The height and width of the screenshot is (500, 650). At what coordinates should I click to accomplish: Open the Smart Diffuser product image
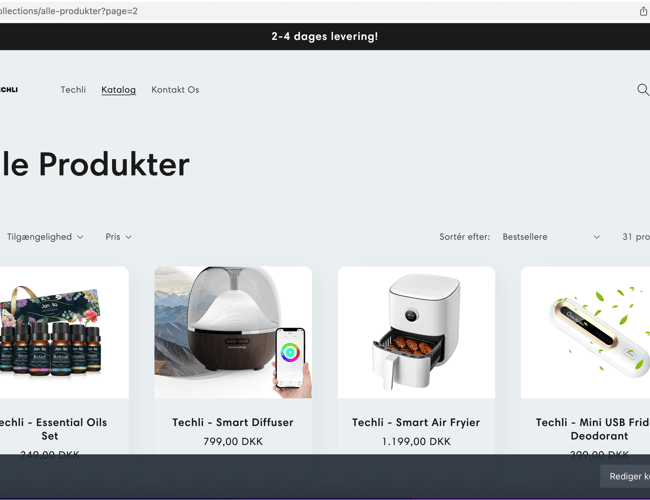click(x=233, y=333)
